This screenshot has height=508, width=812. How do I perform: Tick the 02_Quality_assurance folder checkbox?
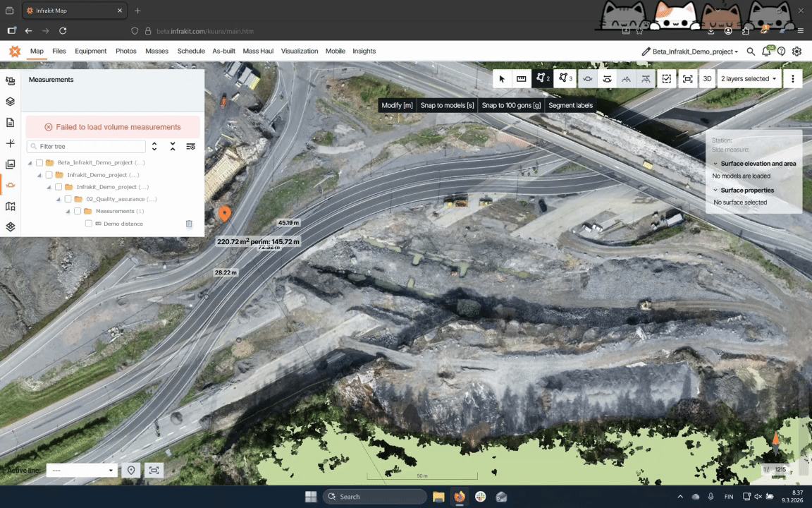point(68,199)
